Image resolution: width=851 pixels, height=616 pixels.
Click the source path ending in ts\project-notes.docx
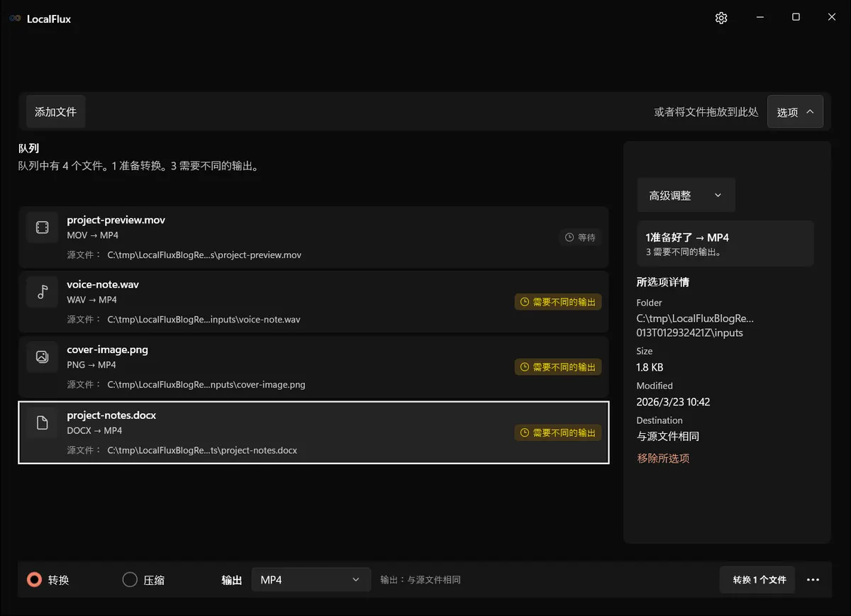(x=202, y=450)
